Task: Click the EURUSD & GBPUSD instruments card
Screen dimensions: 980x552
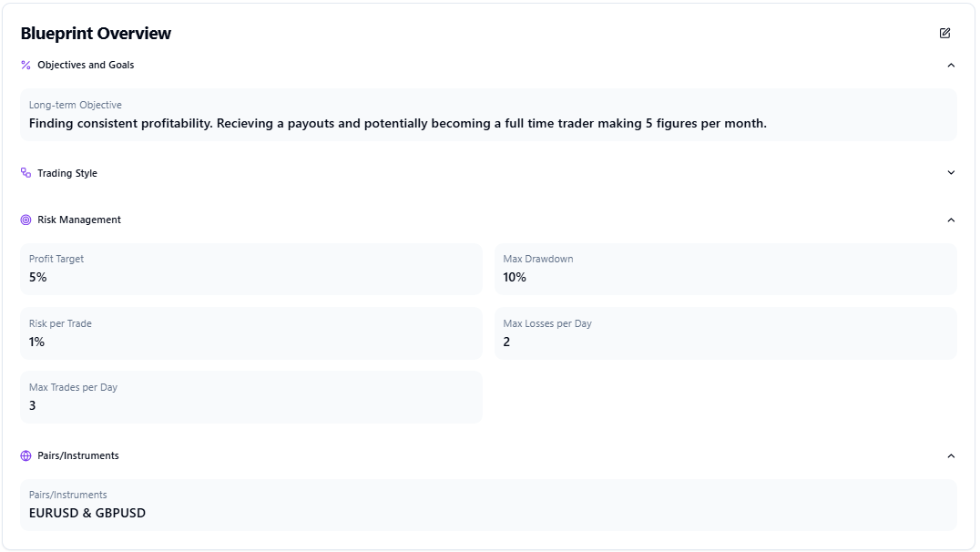Action: 488,505
